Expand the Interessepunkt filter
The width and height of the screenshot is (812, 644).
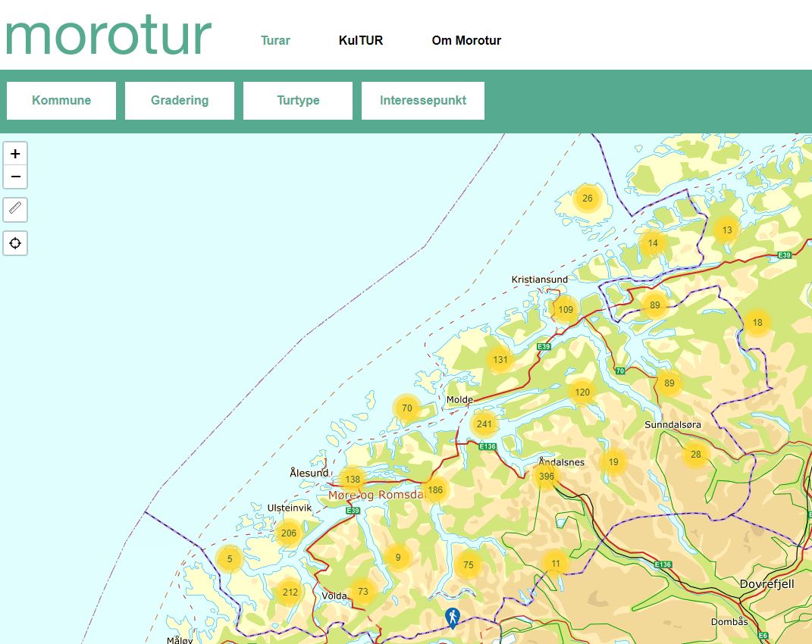[x=423, y=101]
